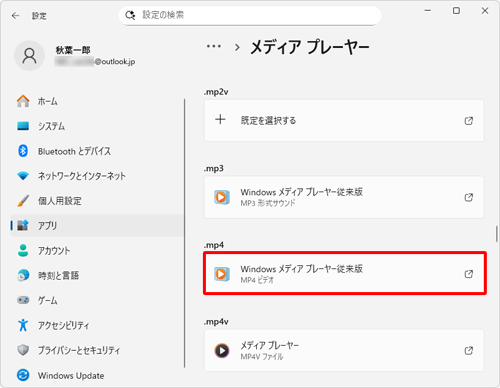
Task: Click the breadcrumb chevron arrow
Action: coord(237,47)
